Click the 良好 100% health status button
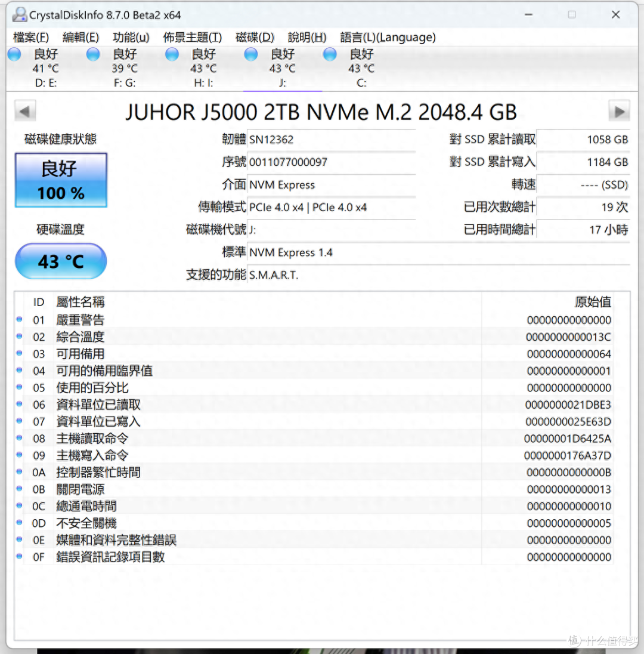This screenshot has width=644, height=654. coord(60,180)
